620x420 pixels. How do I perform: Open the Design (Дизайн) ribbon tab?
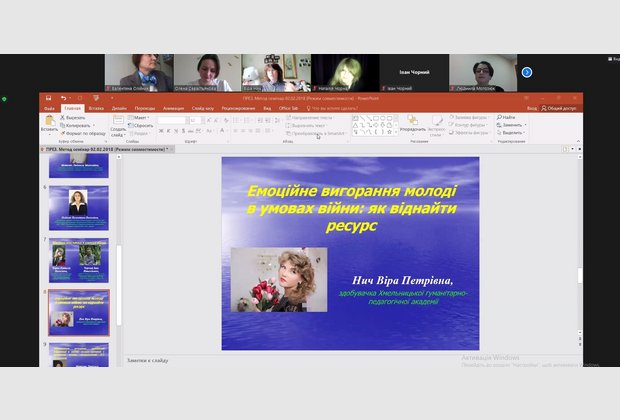coord(119,108)
